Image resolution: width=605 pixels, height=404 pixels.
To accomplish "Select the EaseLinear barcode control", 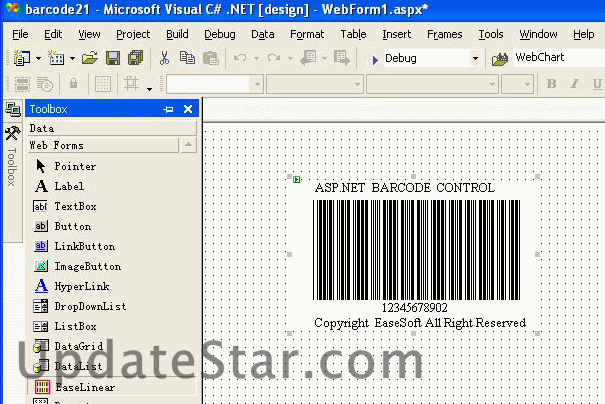I will click(x=112, y=387).
